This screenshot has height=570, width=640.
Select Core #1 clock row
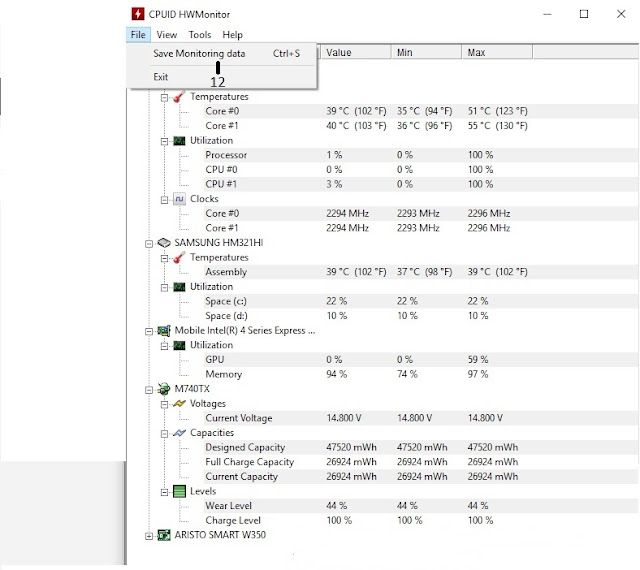point(420,228)
